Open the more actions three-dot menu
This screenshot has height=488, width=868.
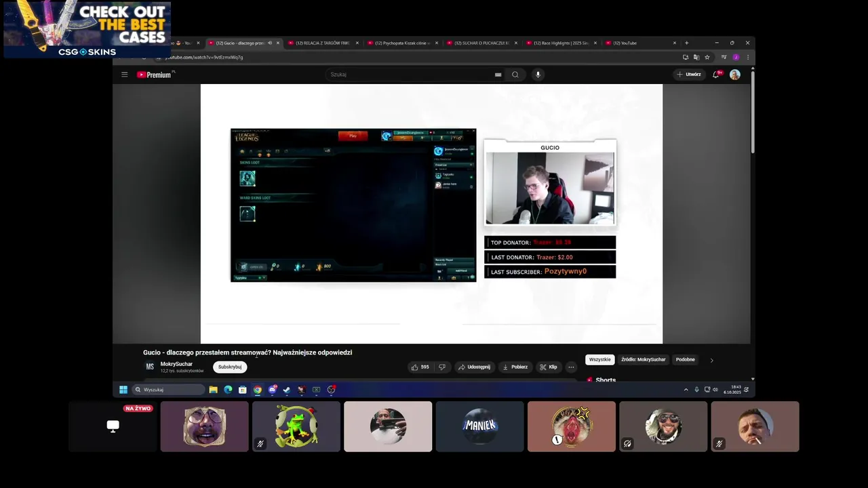[x=571, y=367]
